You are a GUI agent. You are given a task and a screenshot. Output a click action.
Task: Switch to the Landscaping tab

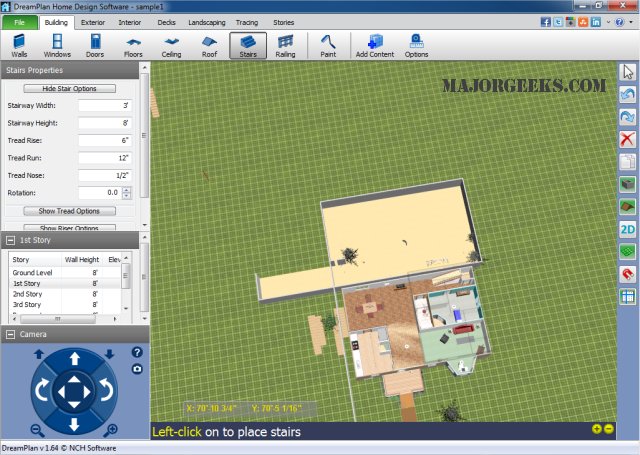pos(207,22)
